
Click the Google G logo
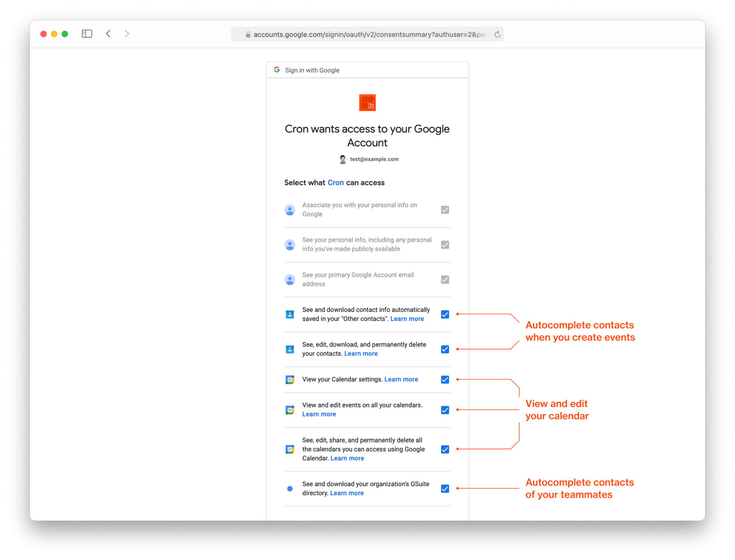click(277, 70)
